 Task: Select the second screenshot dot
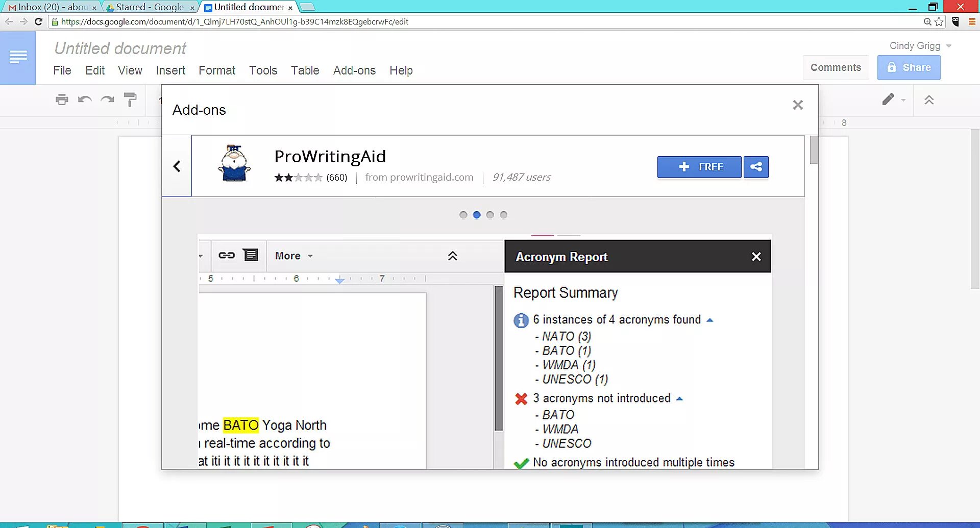(x=477, y=215)
